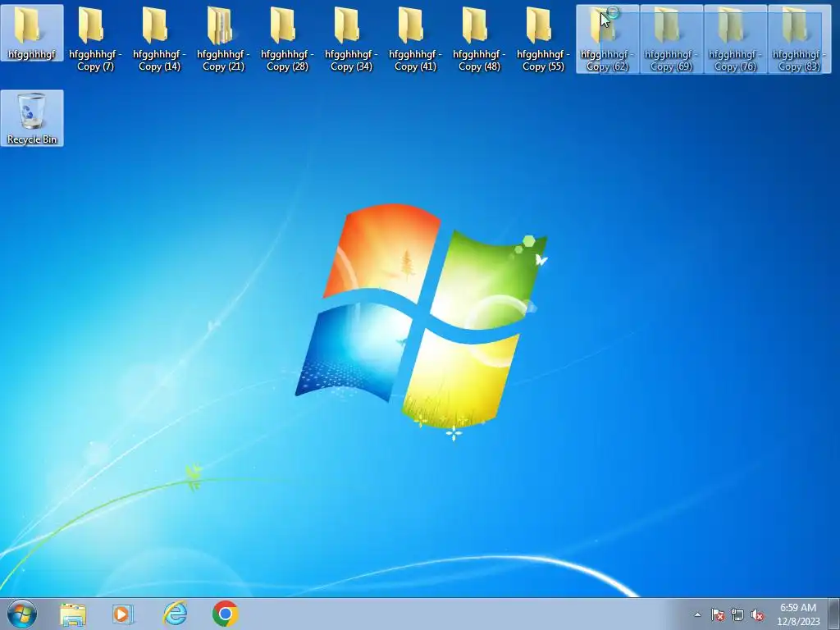Select the Recycle Bin icon
The image size is (840, 630).
(x=32, y=118)
